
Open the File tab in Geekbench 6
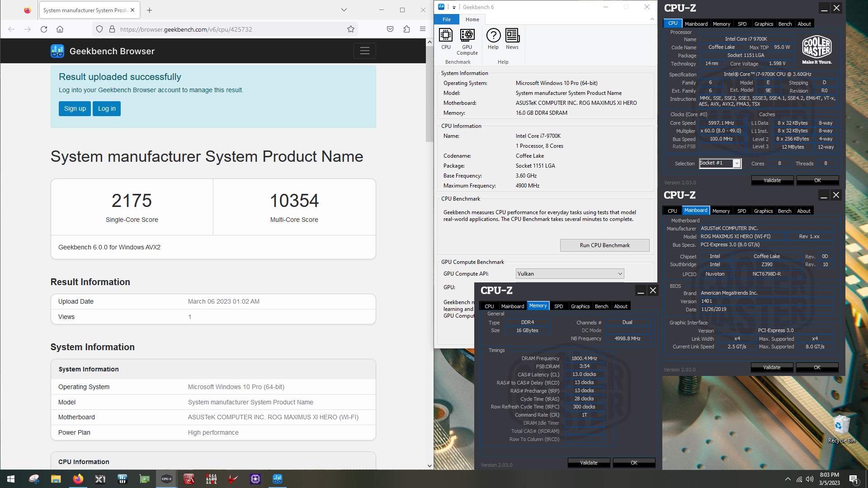(x=447, y=19)
